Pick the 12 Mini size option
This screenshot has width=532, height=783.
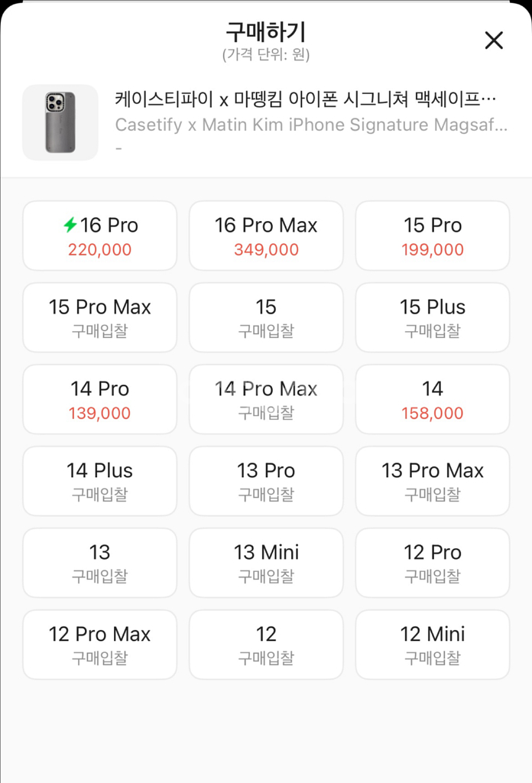tap(433, 645)
